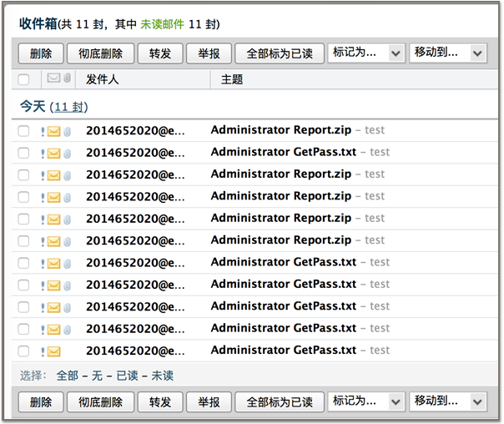Click the unread envelope icon in the second email row

click(53, 154)
